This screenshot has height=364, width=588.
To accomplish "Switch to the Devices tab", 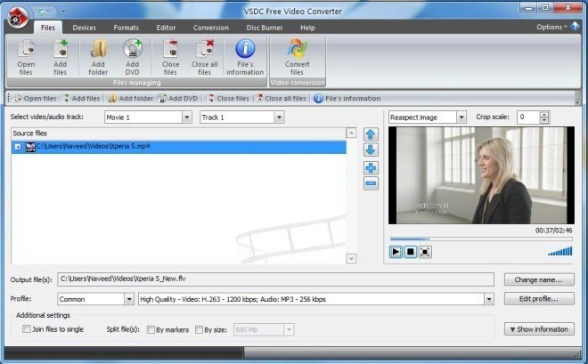I will click(x=85, y=28).
